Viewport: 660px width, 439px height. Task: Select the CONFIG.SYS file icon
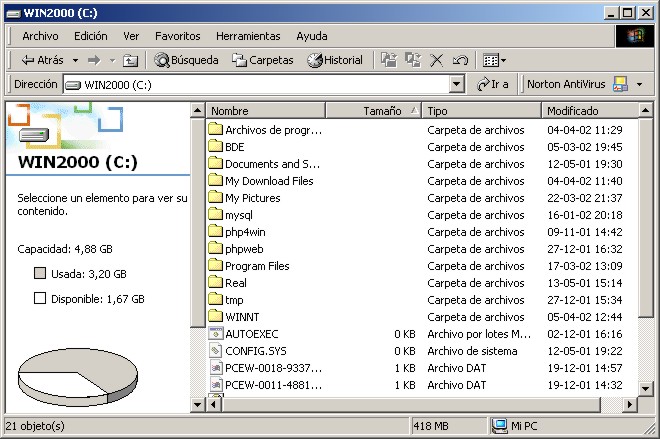click(x=216, y=350)
